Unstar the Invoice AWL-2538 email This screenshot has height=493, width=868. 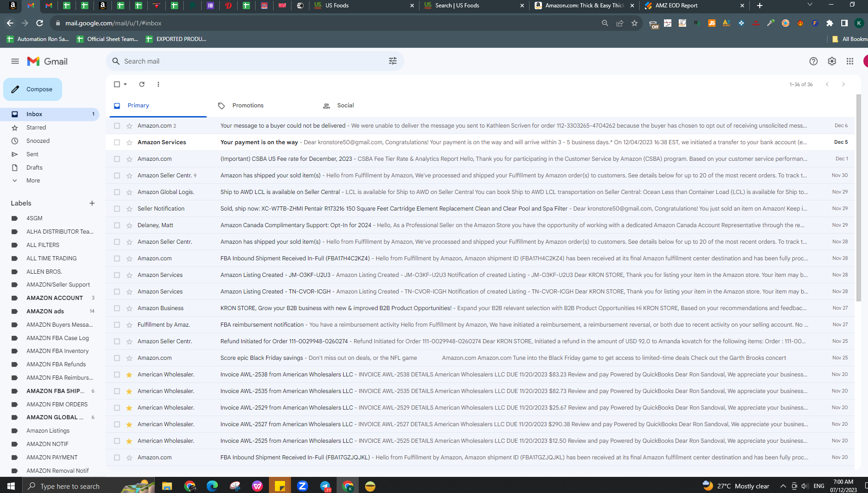129,375
